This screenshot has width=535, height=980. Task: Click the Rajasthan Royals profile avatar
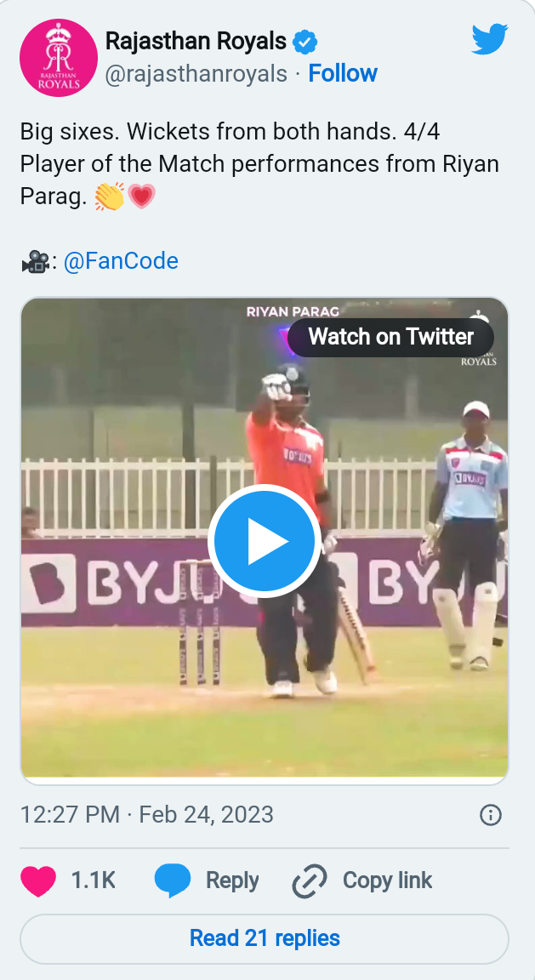pyautogui.click(x=58, y=57)
